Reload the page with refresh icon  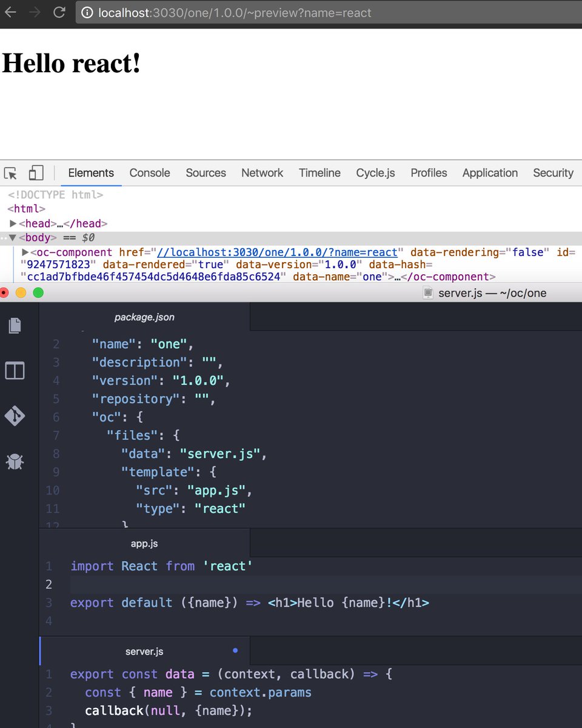(59, 12)
